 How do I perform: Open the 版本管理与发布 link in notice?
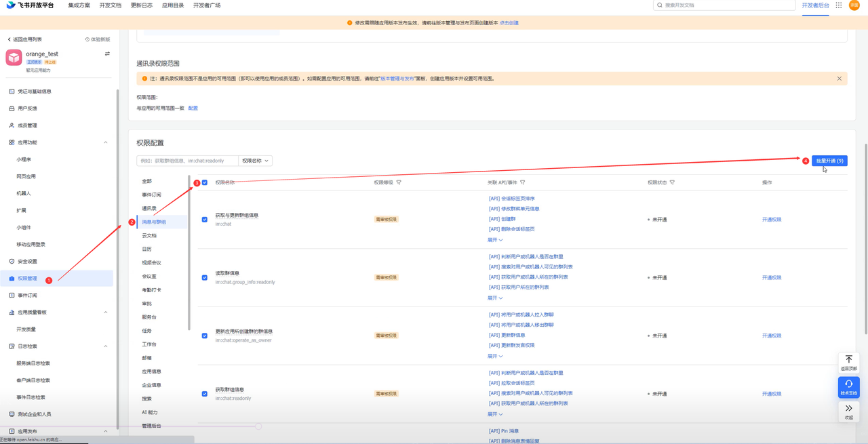[398, 79]
